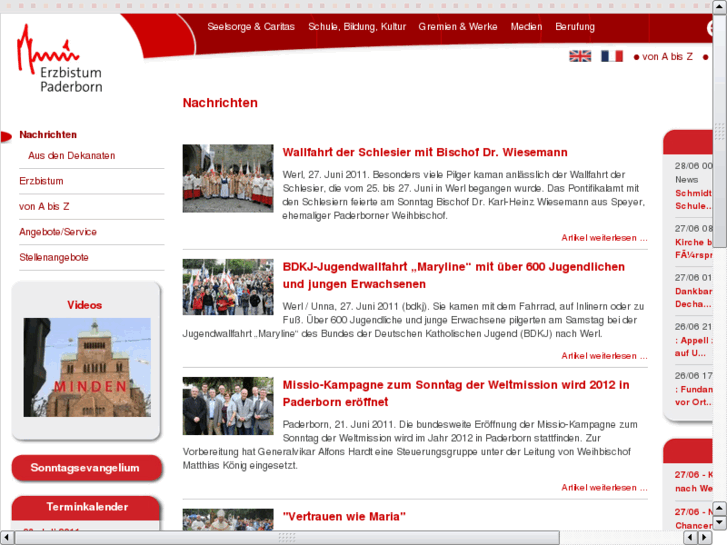Open the Dankbar Decha... news item
The width and height of the screenshot is (727, 545).
693,297
